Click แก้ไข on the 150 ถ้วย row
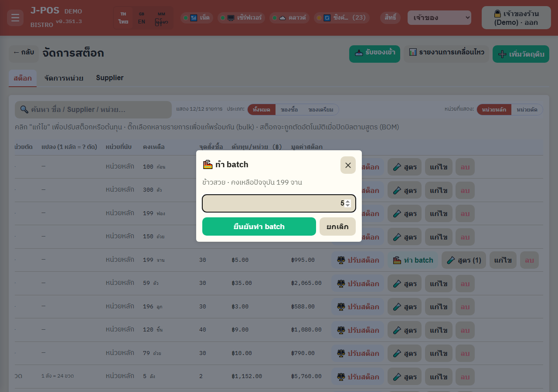The width and height of the screenshot is (558, 392). tap(439, 237)
